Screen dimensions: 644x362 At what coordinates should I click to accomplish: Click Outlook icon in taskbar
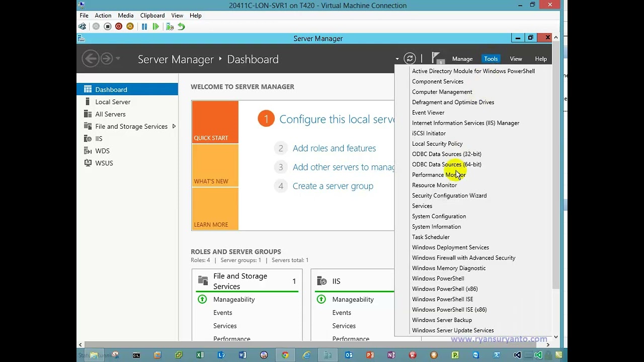(x=349, y=355)
